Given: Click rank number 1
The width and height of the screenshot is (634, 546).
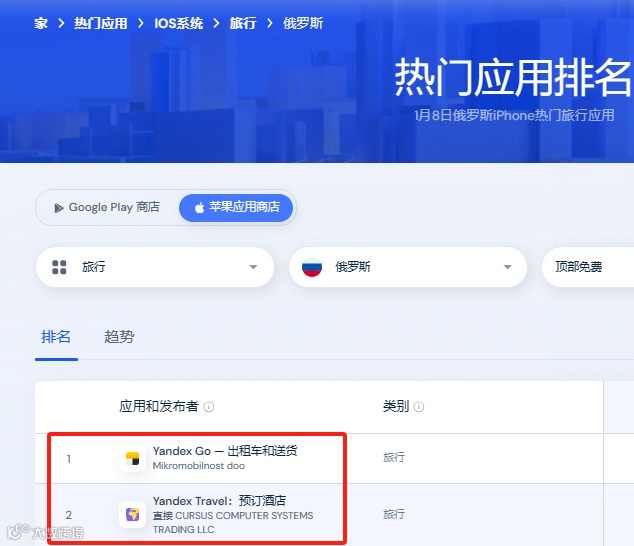Looking at the screenshot, I should click(x=69, y=459).
